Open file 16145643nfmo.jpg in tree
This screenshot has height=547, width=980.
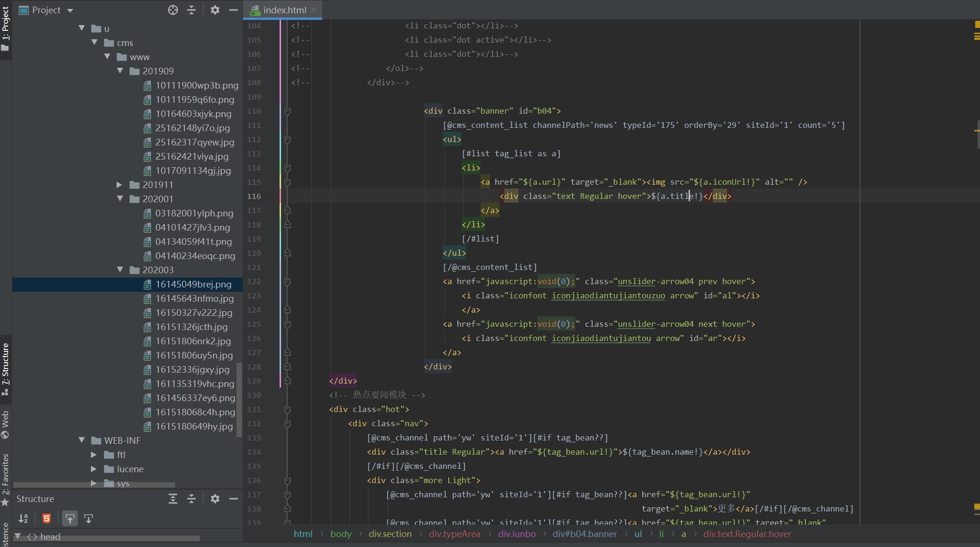pos(194,298)
